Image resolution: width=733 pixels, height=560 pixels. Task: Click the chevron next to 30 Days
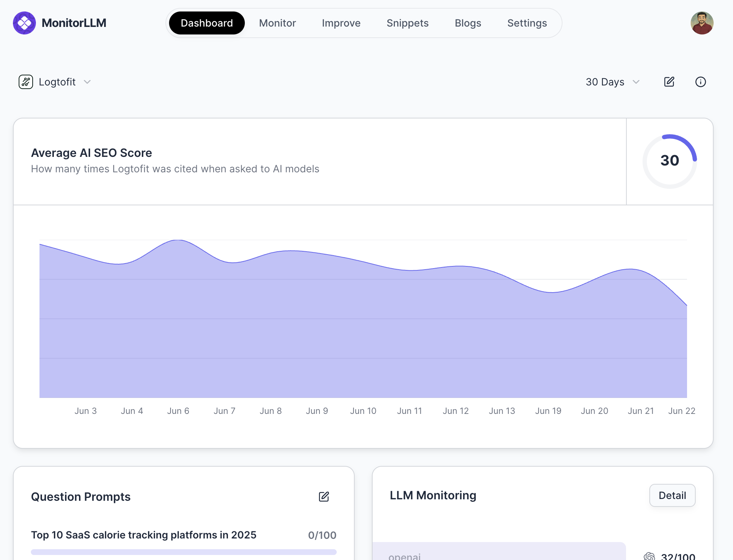[x=636, y=82]
